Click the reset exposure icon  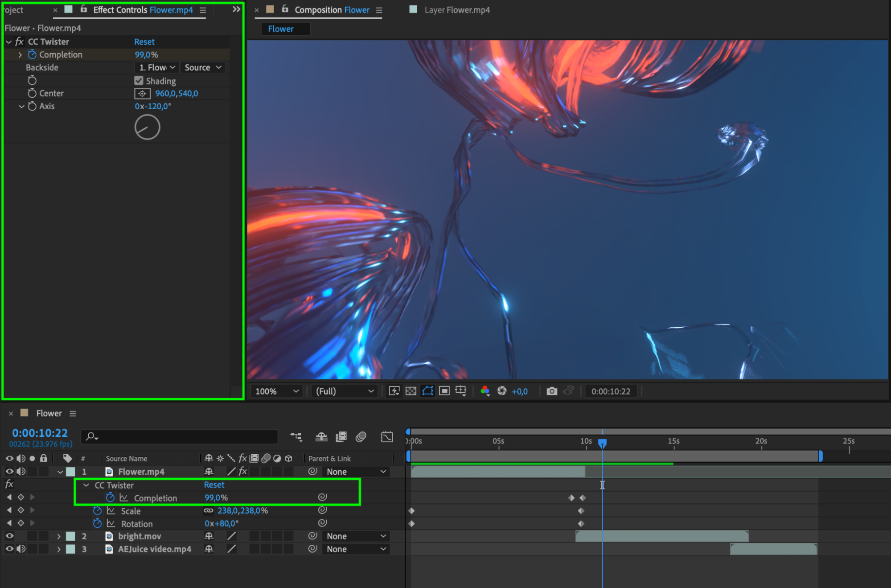coord(502,391)
